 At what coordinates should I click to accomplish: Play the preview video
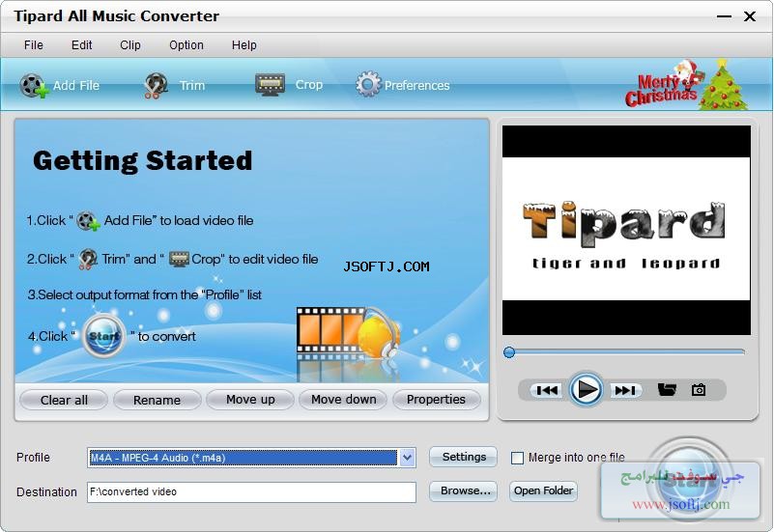coord(586,389)
